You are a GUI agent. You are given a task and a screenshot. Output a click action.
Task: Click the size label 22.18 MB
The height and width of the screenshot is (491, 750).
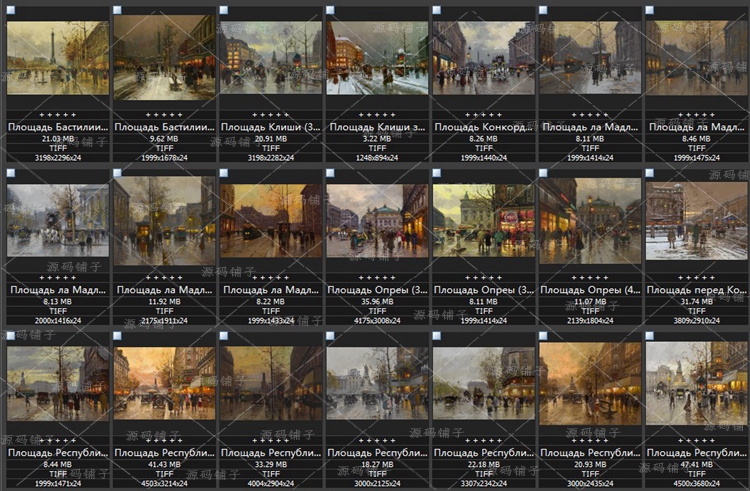484,464
